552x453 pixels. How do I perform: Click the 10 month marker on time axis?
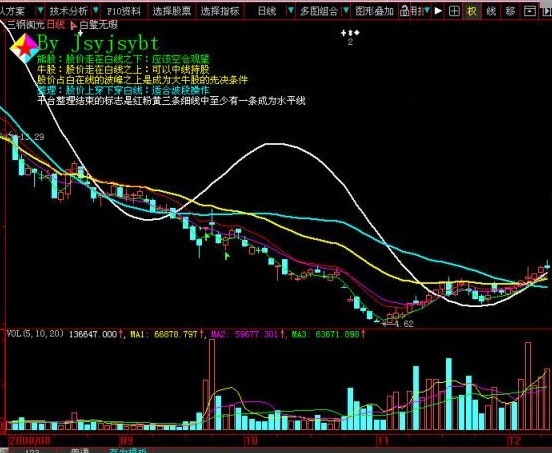tap(251, 440)
